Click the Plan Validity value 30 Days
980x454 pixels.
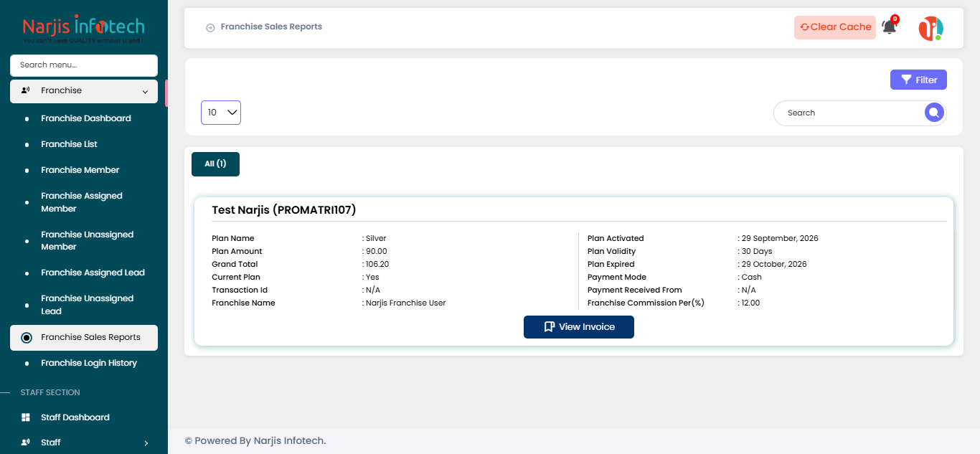pyautogui.click(x=757, y=251)
